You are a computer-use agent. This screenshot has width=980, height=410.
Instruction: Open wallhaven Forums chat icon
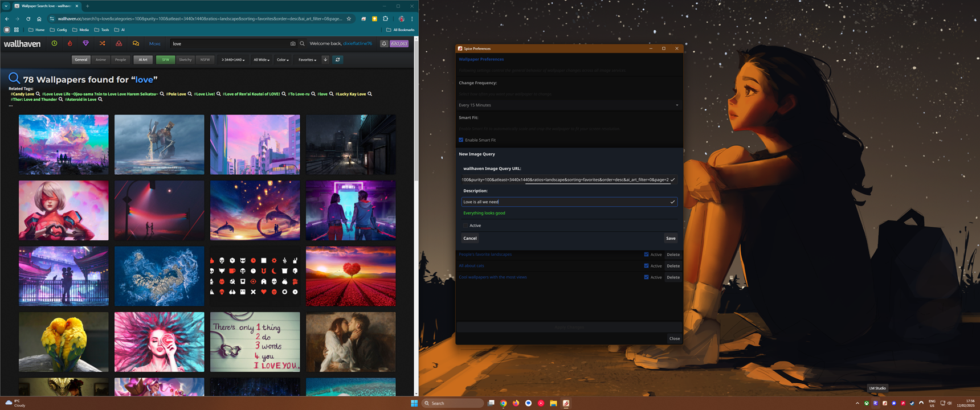(136, 43)
